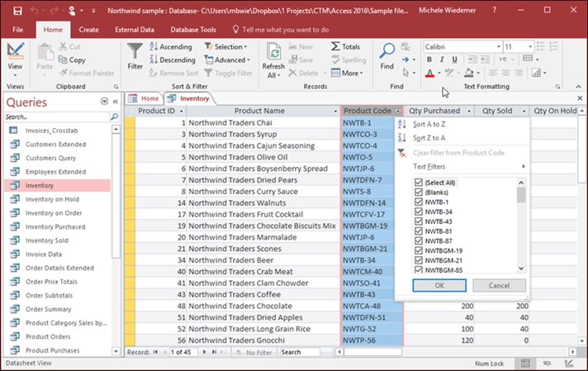Apply Underline text formatting
This screenshot has height=371, width=588.
454,59
